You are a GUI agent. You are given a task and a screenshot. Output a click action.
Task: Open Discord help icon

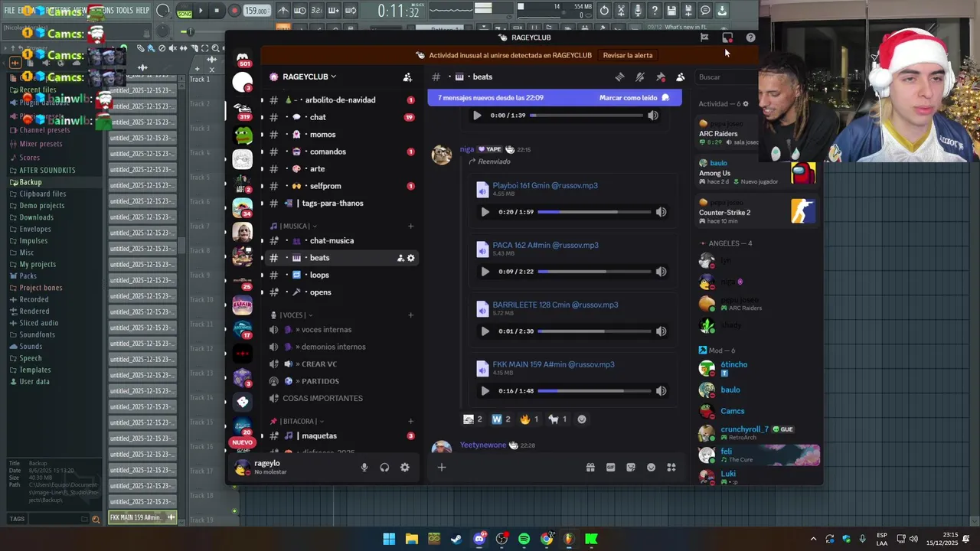tap(750, 37)
